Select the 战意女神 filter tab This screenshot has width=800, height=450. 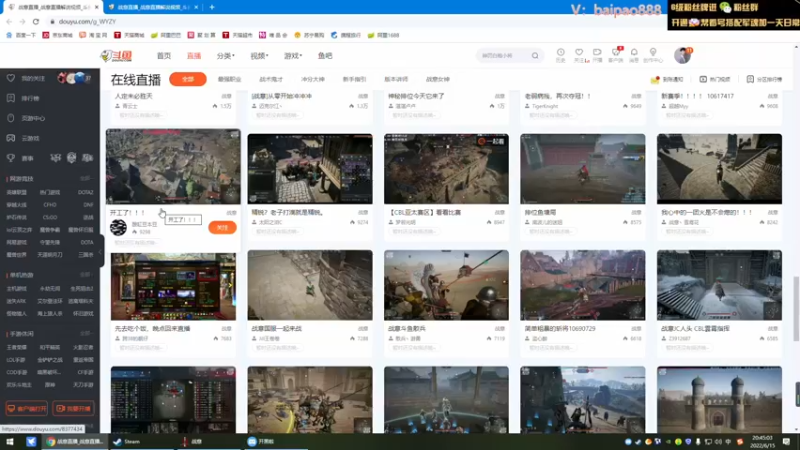coord(438,79)
